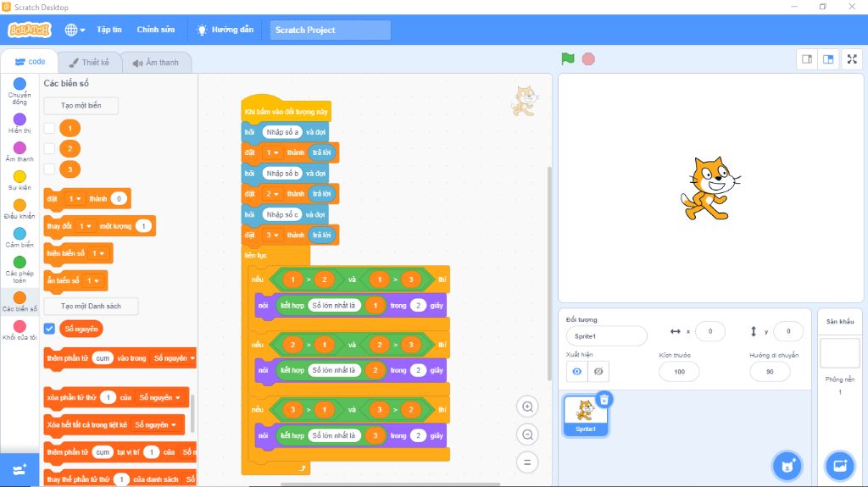868x487 pixels.
Task: Check the box for variable 3
Action: click(49, 169)
